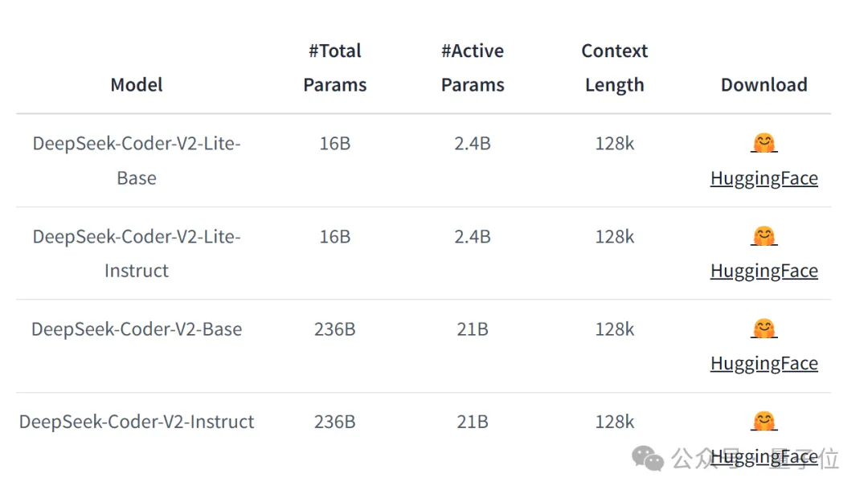Viewport: 868px width, 494px height.
Task: Open HuggingFace link for DeepSeek-Coder-V2-Instruct
Action: coord(764,457)
